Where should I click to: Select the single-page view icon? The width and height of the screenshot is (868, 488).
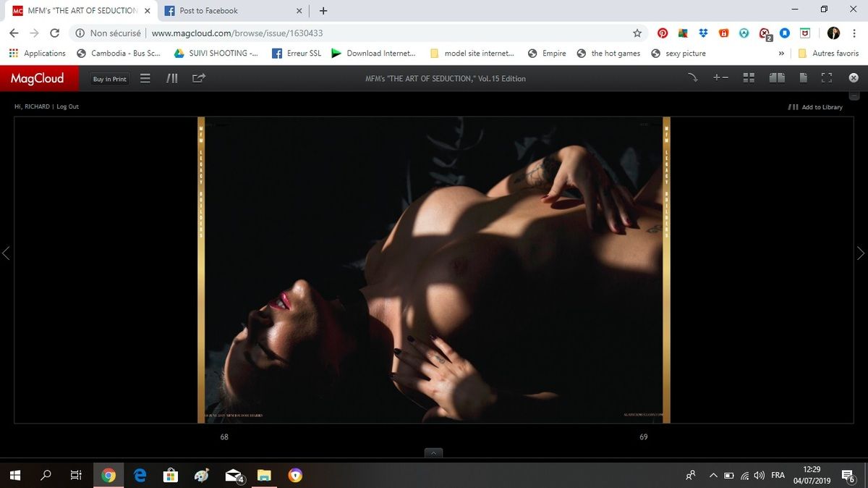tap(803, 78)
